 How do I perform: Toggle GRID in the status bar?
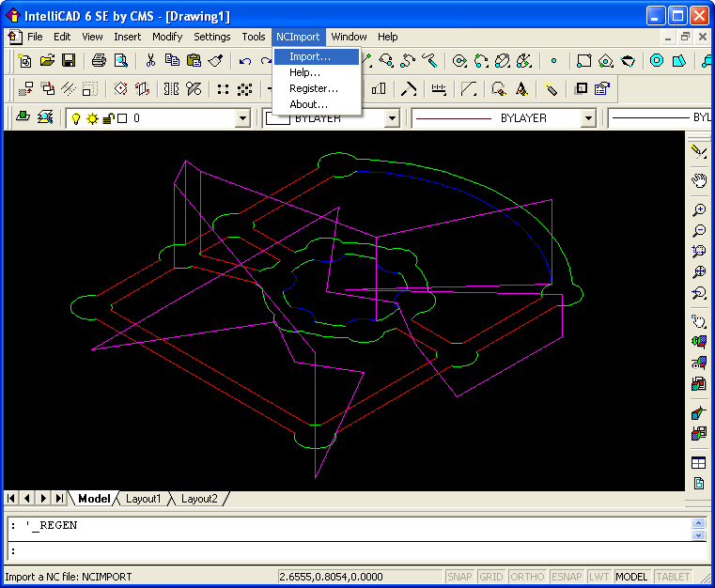click(491, 577)
